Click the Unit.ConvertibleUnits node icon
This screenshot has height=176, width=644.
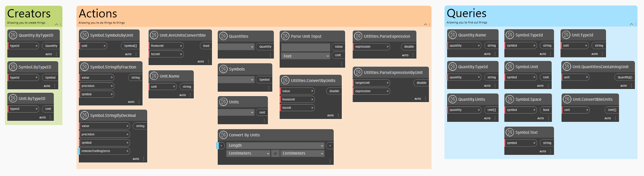(x=567, y=99)
